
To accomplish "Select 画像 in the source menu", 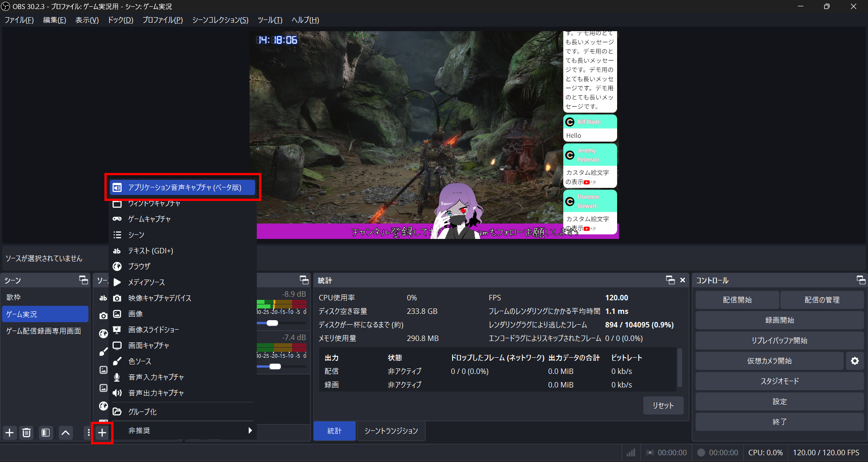I will click(183, 314).
